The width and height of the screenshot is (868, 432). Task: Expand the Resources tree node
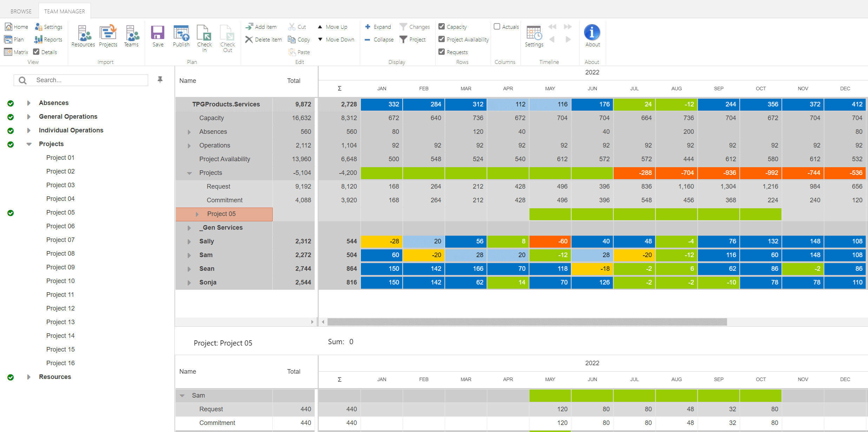coord(28,377)
